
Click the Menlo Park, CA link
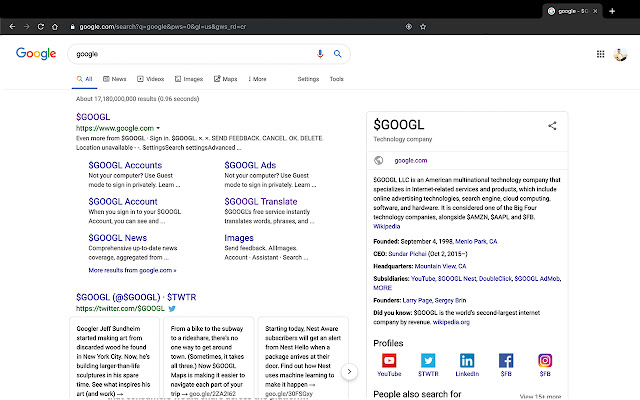click(x=476, y=241)
